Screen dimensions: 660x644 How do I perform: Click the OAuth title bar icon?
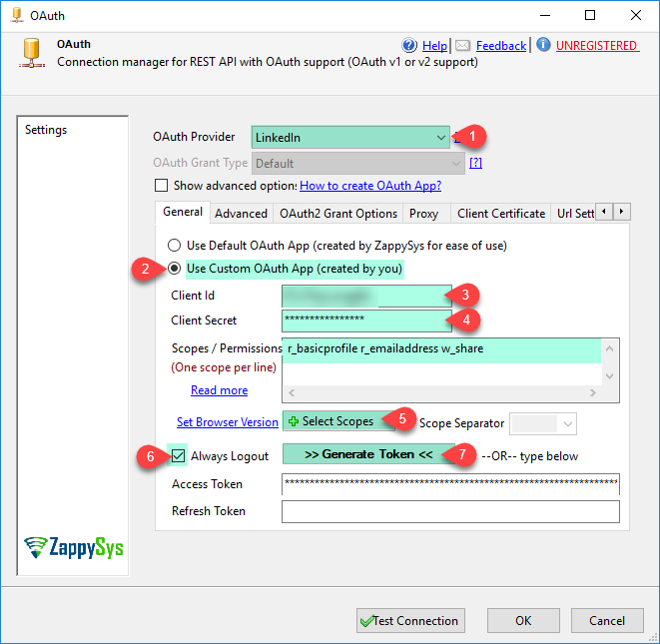click(17, 15)
